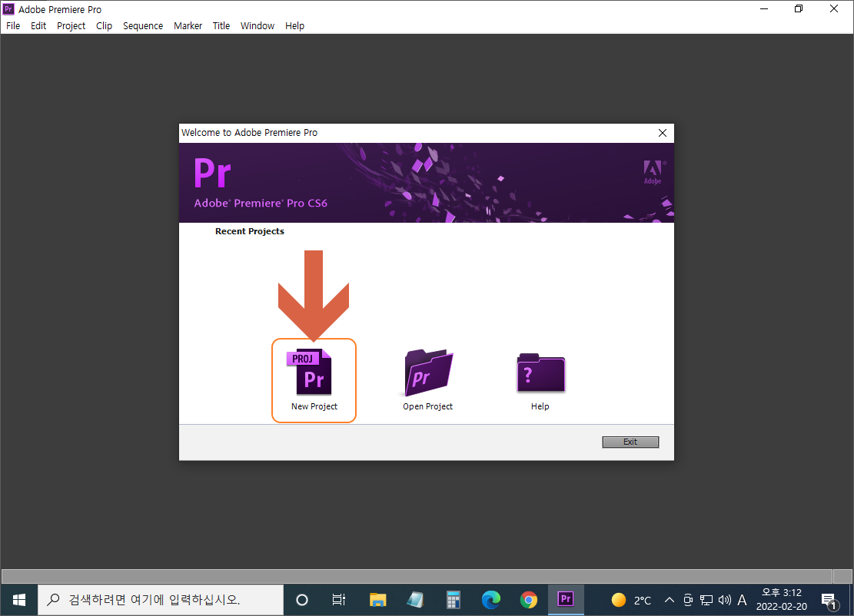Click the input language indicator A

click(742, 600)
